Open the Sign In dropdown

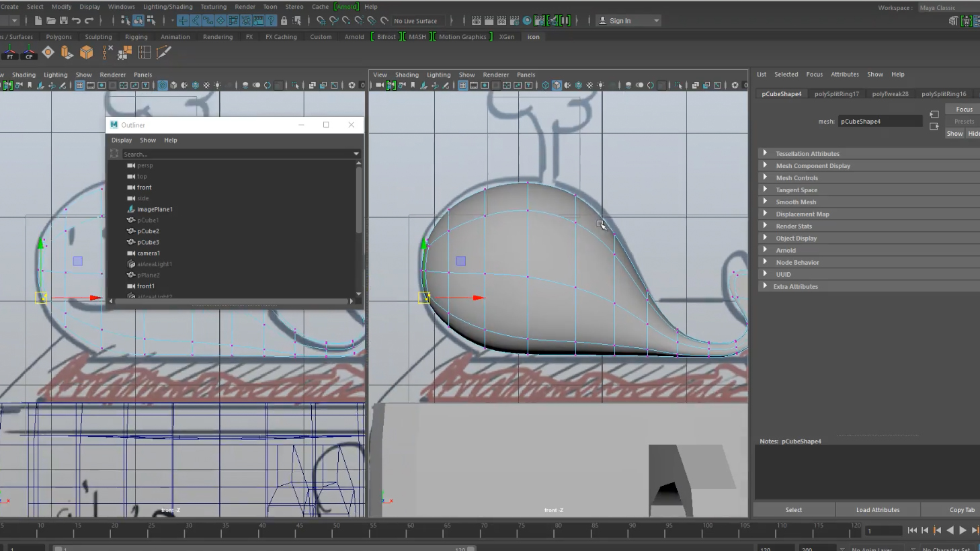pos(656,21)
